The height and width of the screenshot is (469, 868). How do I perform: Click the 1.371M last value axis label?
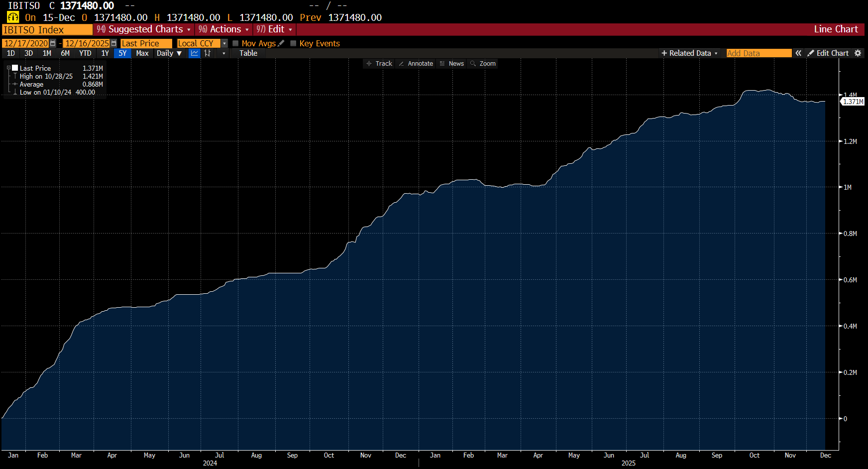coord(853,102)
